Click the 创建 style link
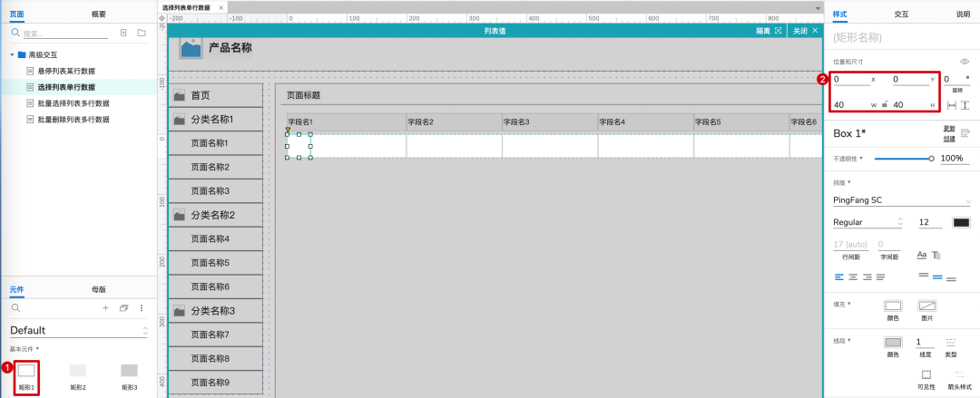Viewport: 980px width, 398px height. (x=949, y=138)
